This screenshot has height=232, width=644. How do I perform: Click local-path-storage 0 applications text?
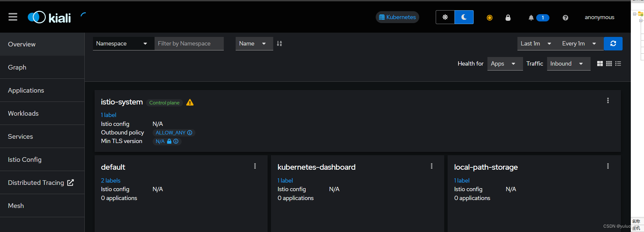(472, 198)
